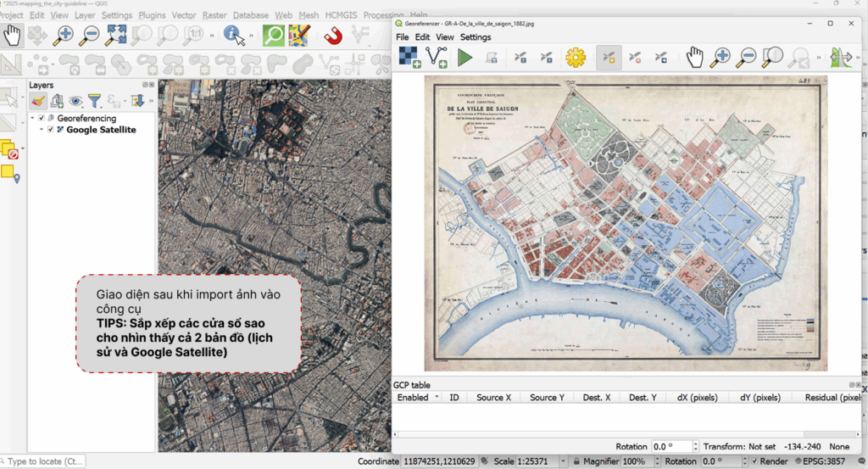Open the Plugins menu in QGIS
The height and width of the screenshot is (469, 868).
(152, 15)
